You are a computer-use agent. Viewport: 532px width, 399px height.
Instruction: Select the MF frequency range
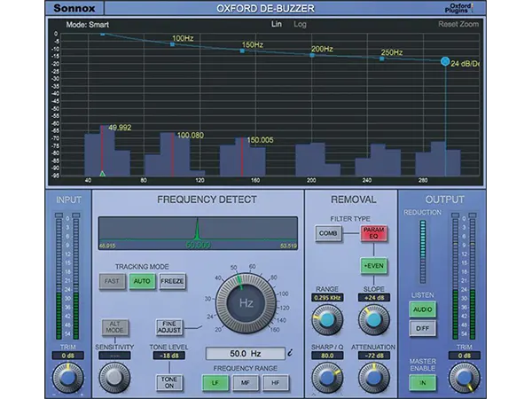[245, 383]
